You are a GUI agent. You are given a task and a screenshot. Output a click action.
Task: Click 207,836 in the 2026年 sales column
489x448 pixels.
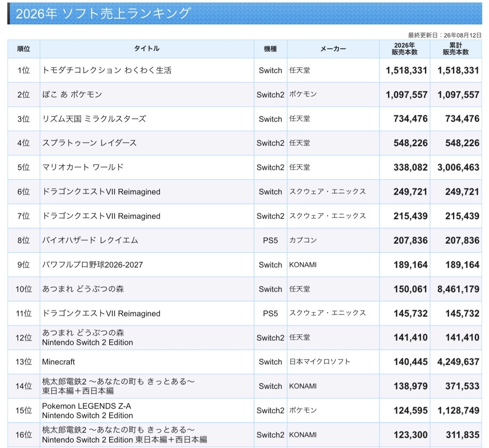click(x=410, y=240)
